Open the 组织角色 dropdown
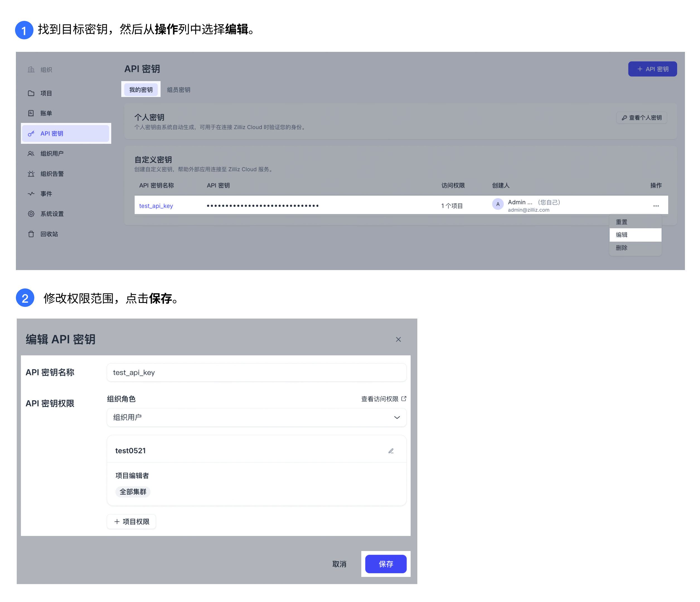 (x=256, y=417)
